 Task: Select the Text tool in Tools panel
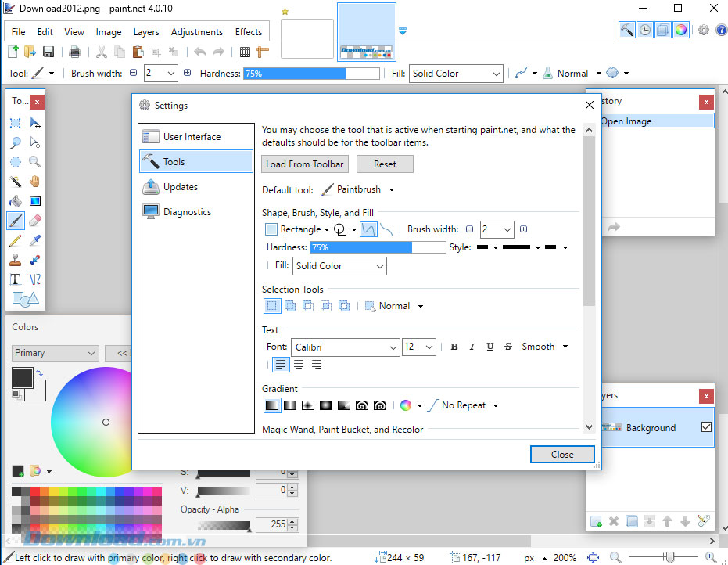(16, 279)
